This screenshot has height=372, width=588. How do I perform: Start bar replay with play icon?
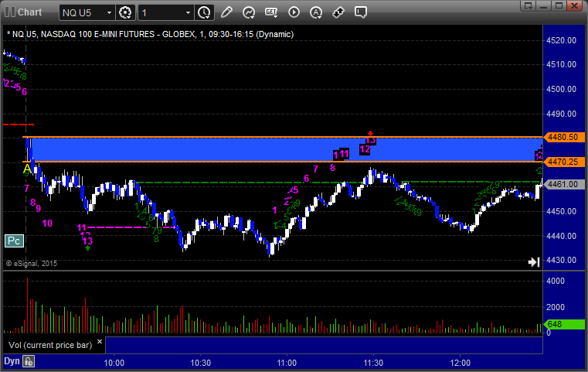(294, 12)
